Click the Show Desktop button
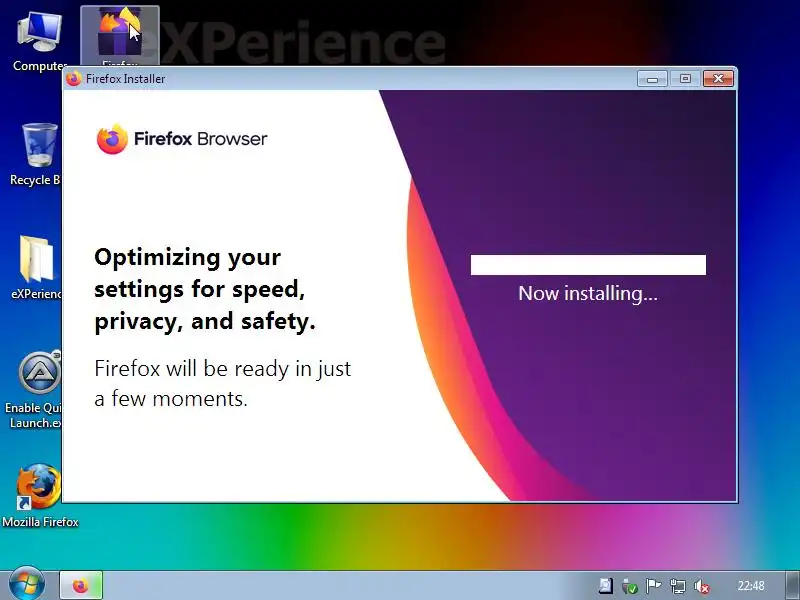The height and width of the screenshot is (600, 800). (792, 586)
